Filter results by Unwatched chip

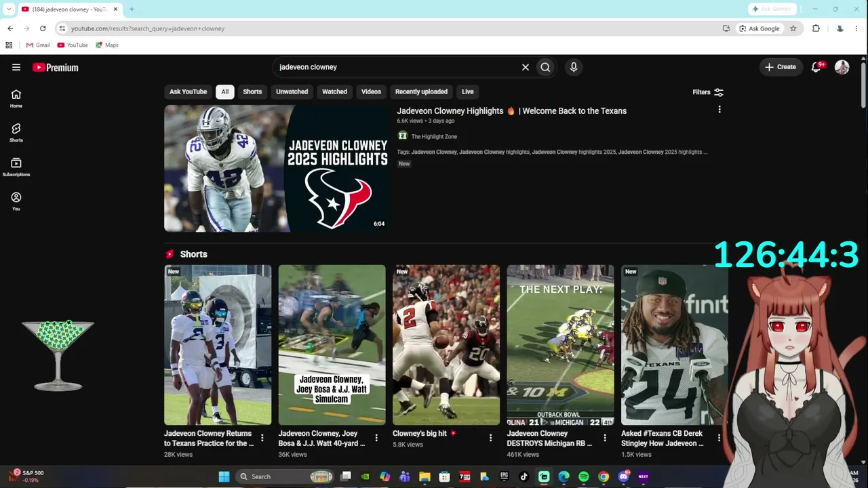(292, 91)
